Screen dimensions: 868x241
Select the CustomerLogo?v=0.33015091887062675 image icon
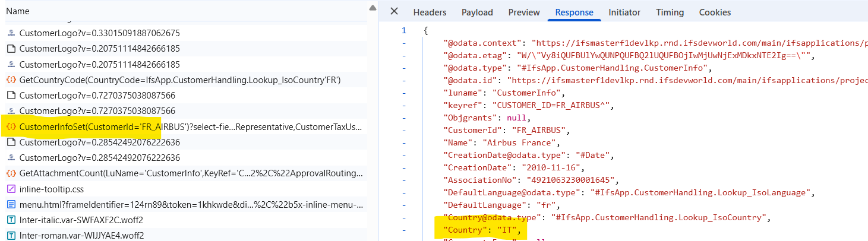coord(11,33)
